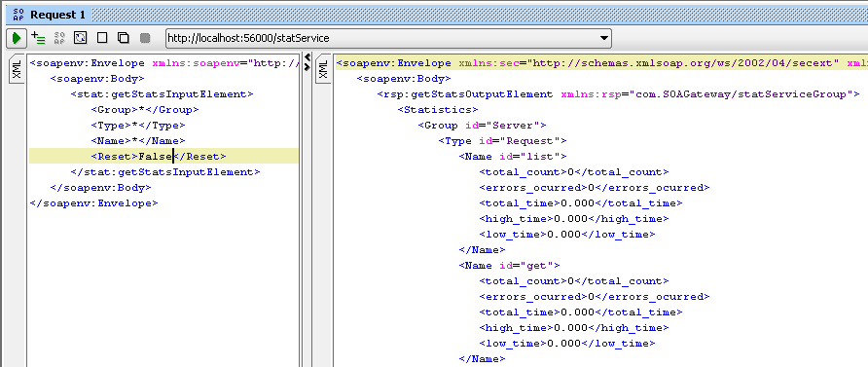Click the SOAP icon beside the Request 1 title

tap(18, 15)
